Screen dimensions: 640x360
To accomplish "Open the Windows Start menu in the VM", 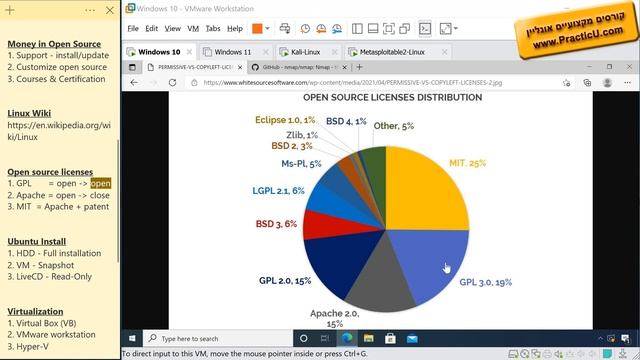I will 132,338.
